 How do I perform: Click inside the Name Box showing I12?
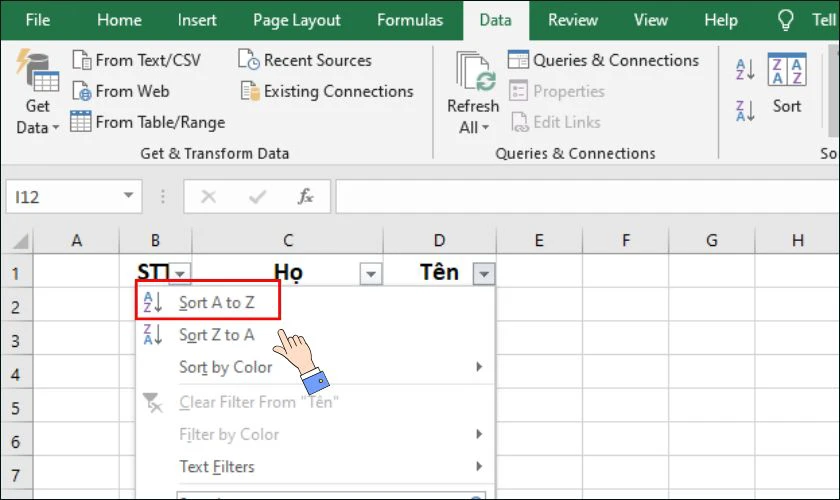pos(64,197)
